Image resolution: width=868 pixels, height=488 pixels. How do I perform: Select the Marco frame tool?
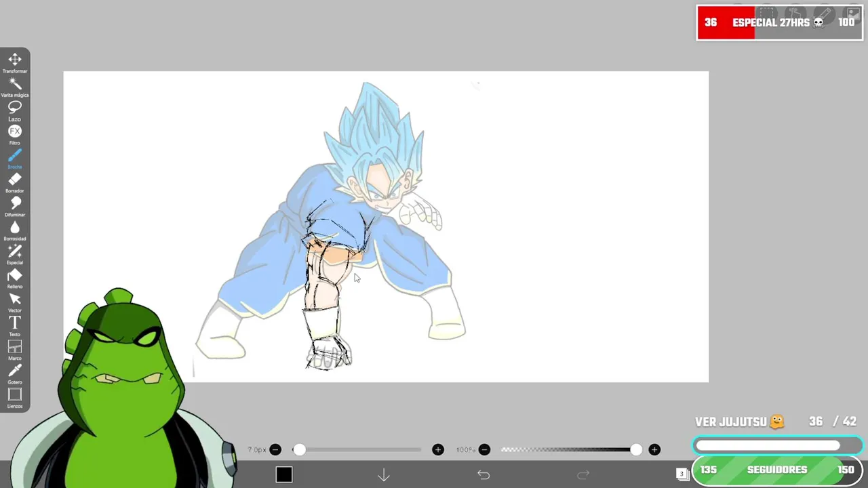15,350
